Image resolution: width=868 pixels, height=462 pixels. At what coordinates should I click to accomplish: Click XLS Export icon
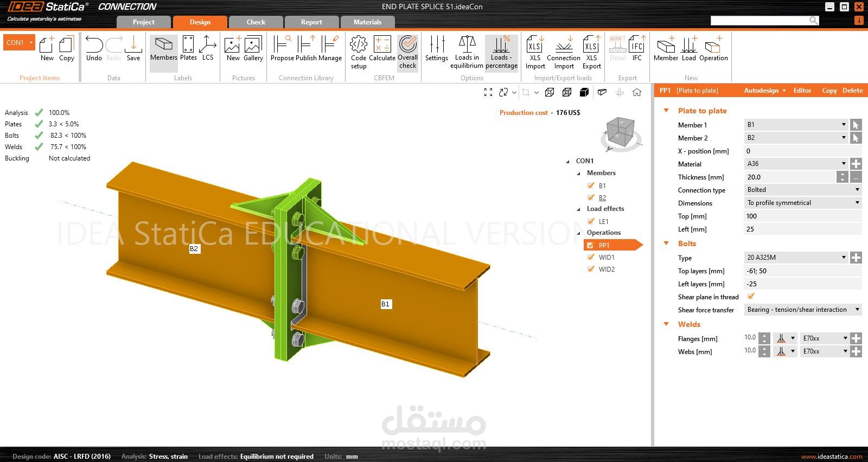pyautogui.click(x=591, y=53)
